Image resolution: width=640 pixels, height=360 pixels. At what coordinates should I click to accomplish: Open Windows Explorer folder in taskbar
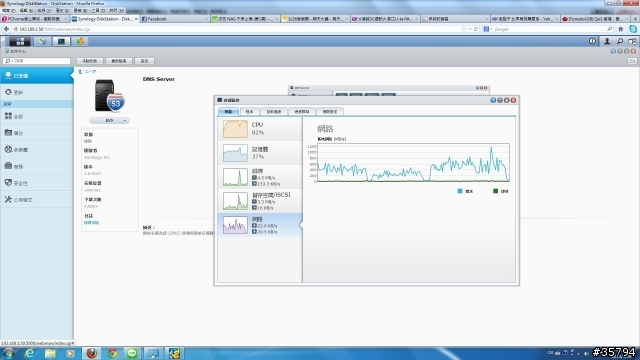click(x=50, y=353)
